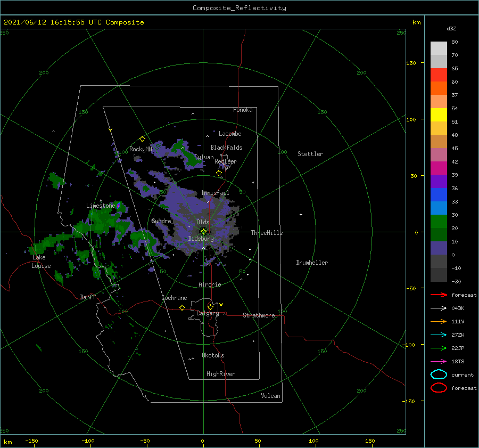Click the red forecast ellipse icon
This screenshot has height=448, width=479.
click(439, 388)
